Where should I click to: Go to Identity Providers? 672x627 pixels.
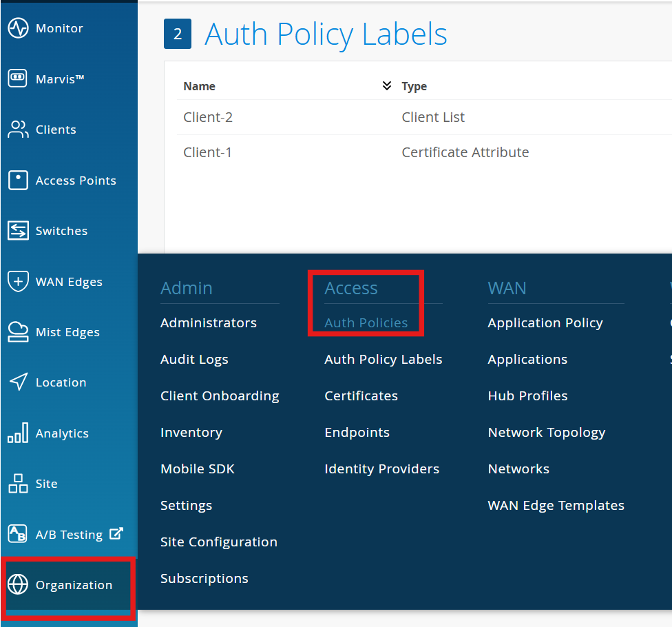pyautogui.click(x=381, y=469)
